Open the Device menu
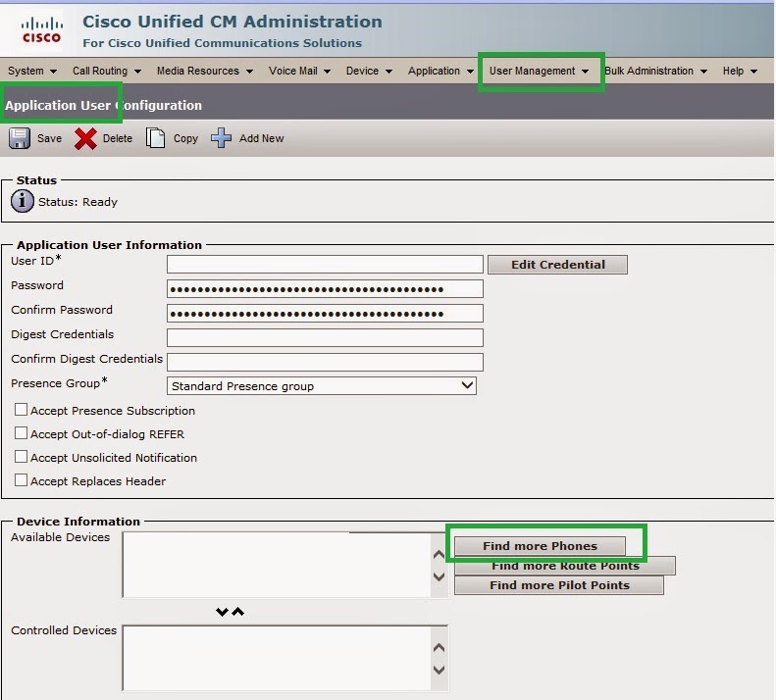776x700 pixels. pos(369,71)
